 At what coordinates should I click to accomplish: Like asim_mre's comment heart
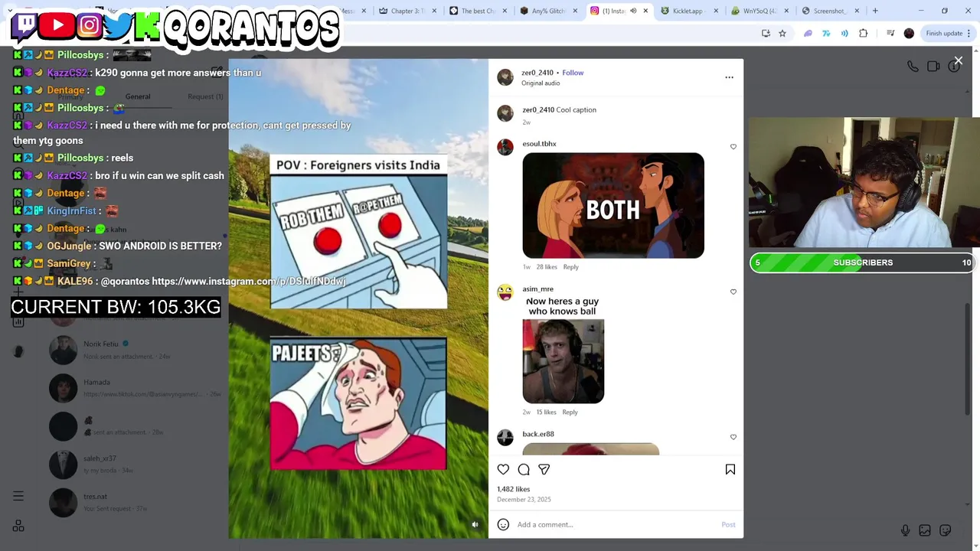[x=733, y=292]
